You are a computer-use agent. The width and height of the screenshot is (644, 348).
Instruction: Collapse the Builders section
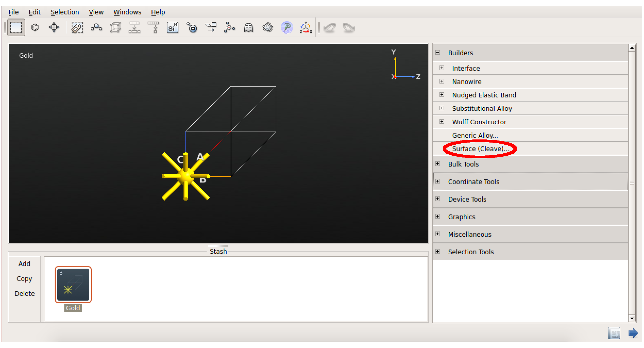point(438,52)
